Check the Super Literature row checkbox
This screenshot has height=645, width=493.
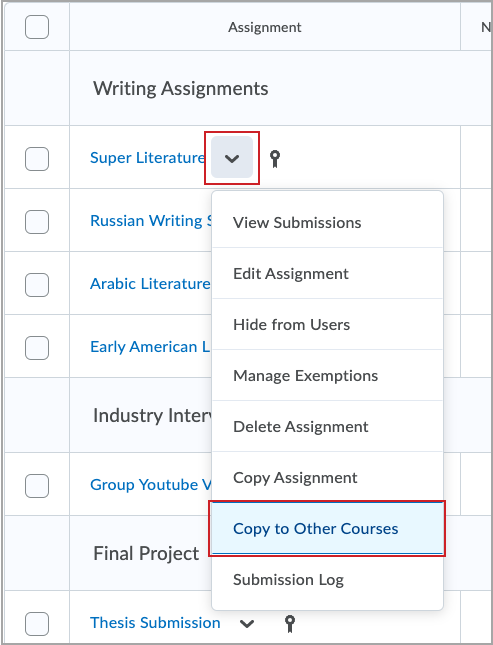pos(37,159)
